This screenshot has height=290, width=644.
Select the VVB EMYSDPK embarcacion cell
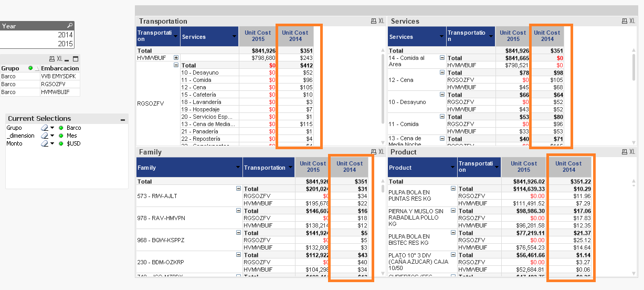point(60,76)
